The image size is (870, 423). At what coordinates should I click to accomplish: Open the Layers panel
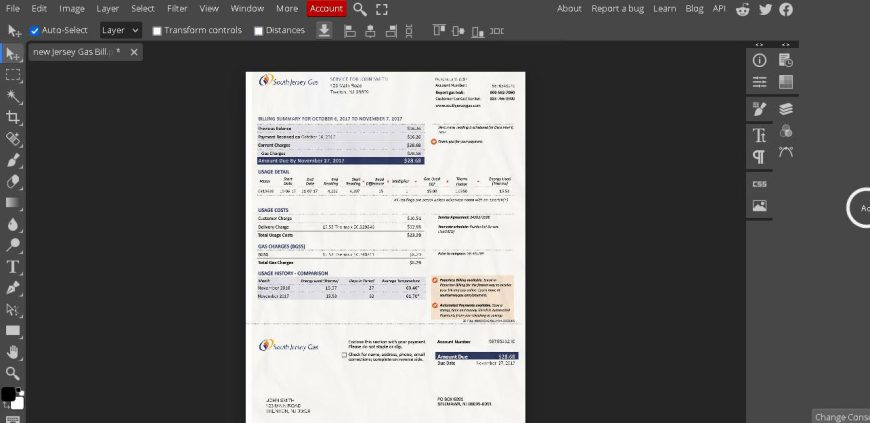[x=786, y=109]
